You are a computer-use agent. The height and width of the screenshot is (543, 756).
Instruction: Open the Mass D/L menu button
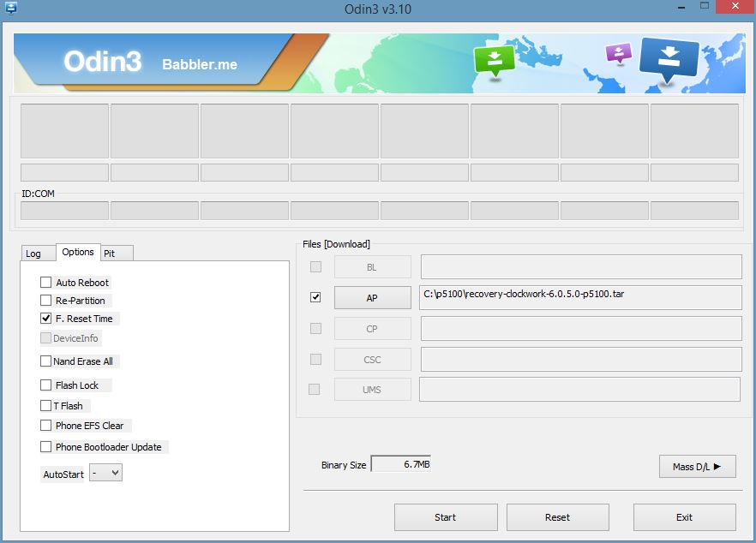click(697, 467)
